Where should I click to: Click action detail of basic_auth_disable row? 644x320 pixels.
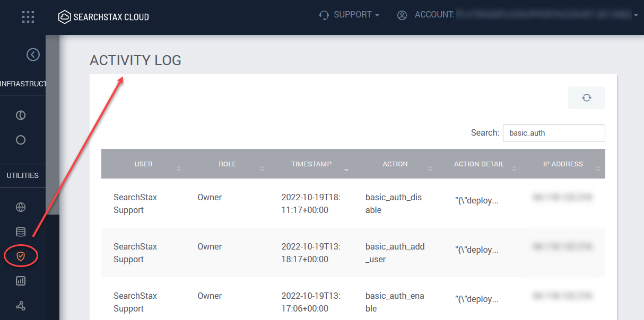click(x=477, y=201)
